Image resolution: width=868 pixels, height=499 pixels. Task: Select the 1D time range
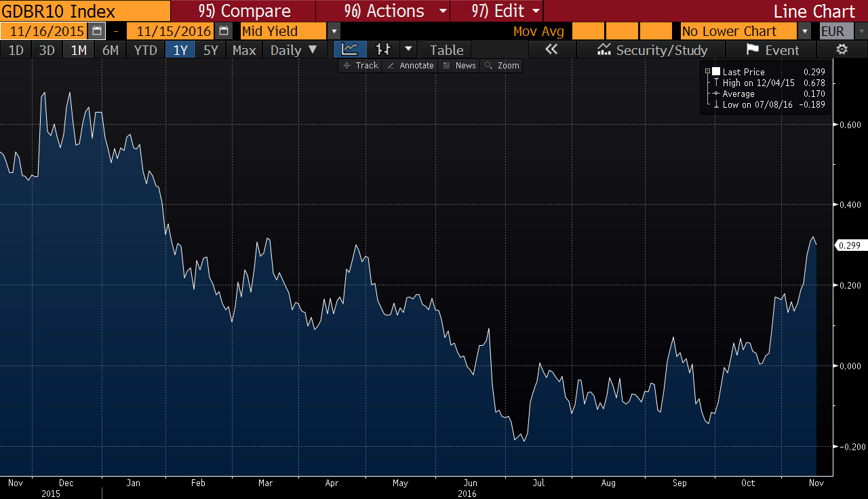click(16, 50)
